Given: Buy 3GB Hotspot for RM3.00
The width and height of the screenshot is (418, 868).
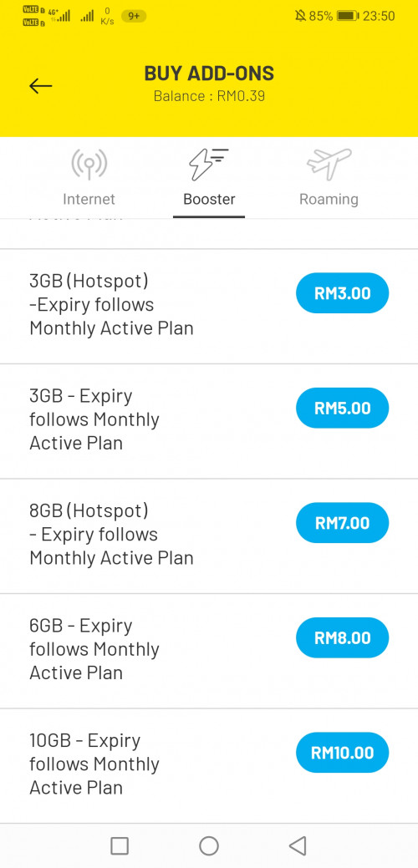Looking at the screenshot, I should tap(343, 293).
